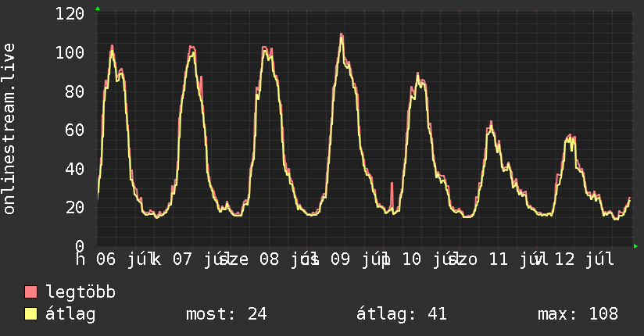644x336 pixels.
Task: Click the 60 y-axis value
Action: tap(75, 130)
